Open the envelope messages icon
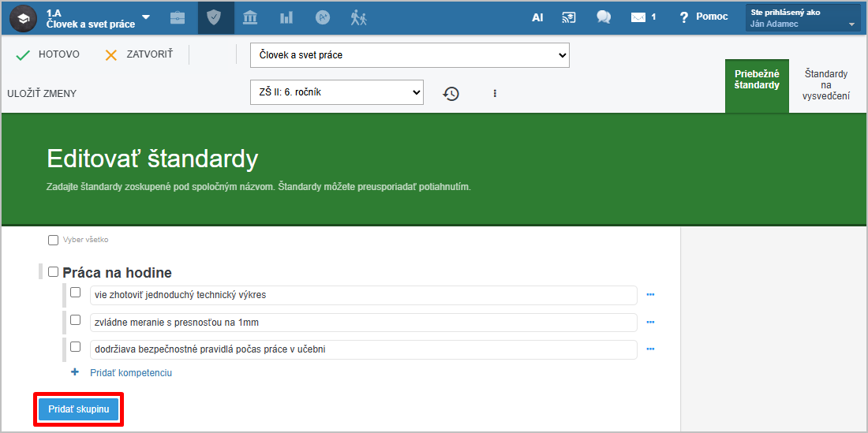The height and width of the screenshot is (433, 868). point(638,17)
